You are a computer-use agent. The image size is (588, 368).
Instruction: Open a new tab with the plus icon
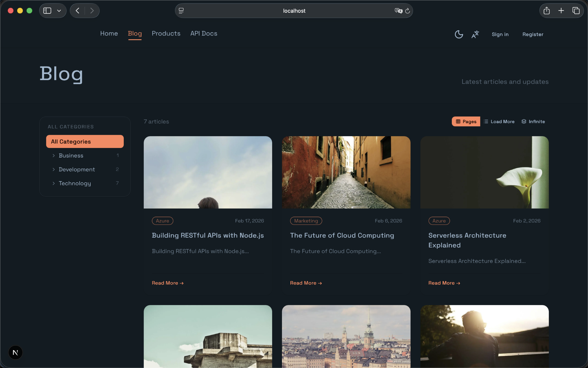coord(561,11)
